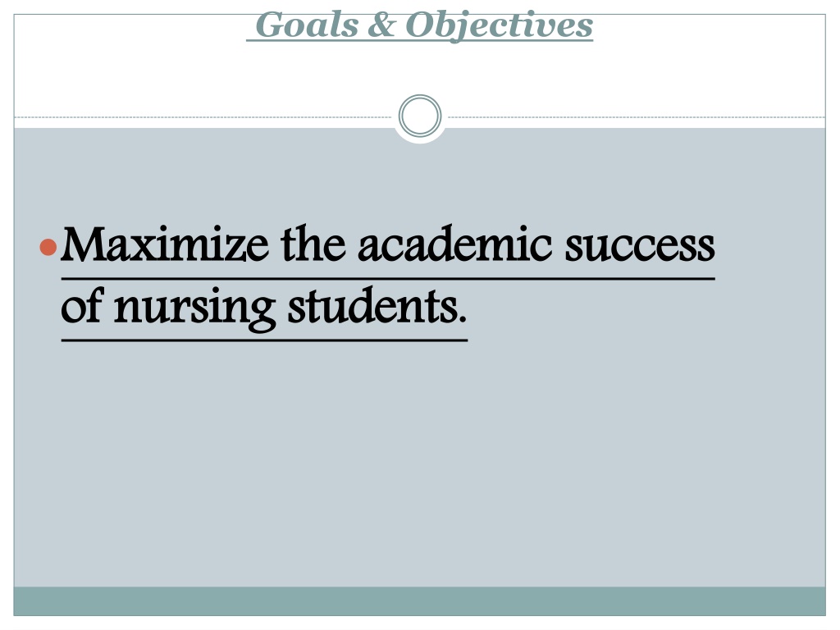
Task: Click the orange bullet point
Action: click(48, 247)
